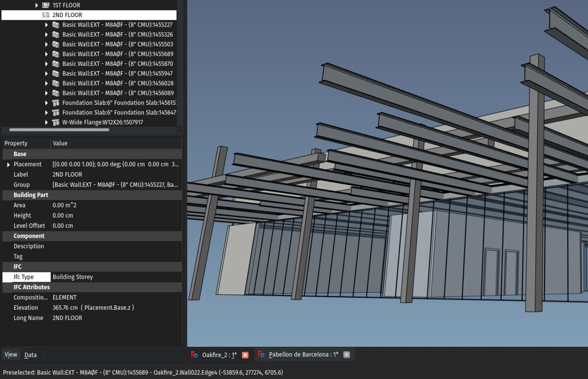
Task: Expand the 1ST FLOOR tree node
Action: (x=36, y=5)
